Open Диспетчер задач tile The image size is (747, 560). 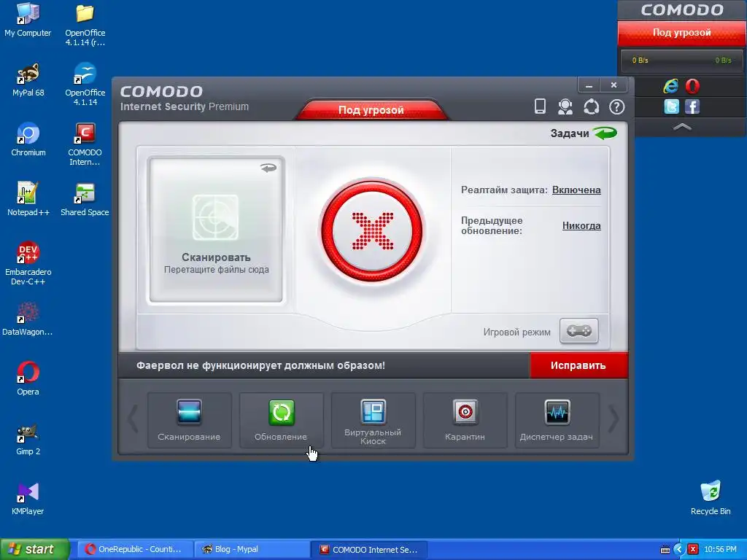(x=557, y=420)
